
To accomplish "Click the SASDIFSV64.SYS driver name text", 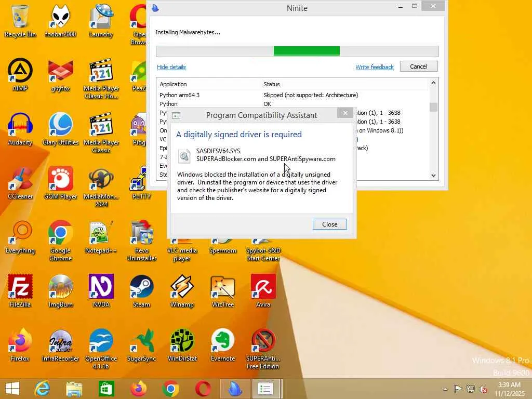I will (218, 151).
